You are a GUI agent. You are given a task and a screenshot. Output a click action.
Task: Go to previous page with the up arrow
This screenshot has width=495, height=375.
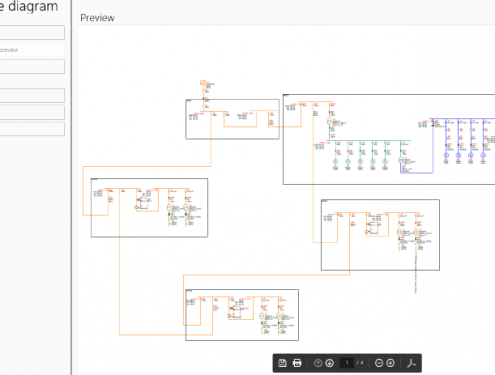pyautogui.click(x=318, y=363)
